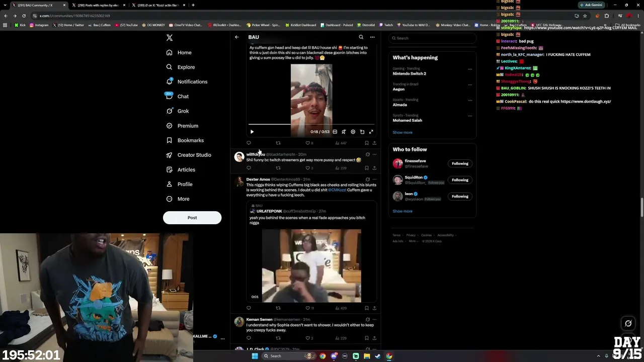Open more options for Mohamed Salah trend
Screen dimensions: 644x362
pyautogui.click(x=470, y=116)
